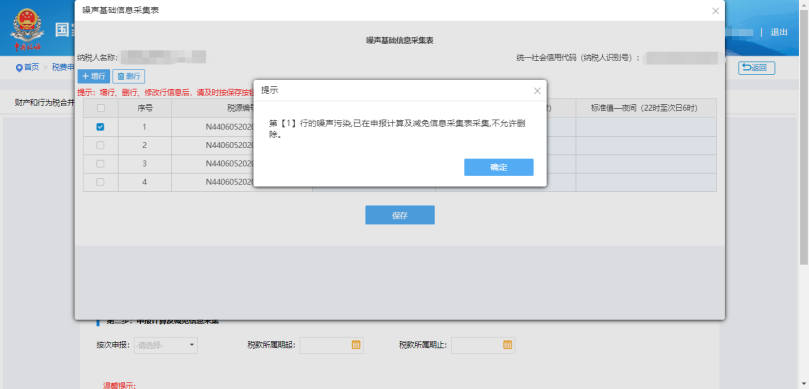Click the 税款所属期起 date input field

[x=332, y=345]
